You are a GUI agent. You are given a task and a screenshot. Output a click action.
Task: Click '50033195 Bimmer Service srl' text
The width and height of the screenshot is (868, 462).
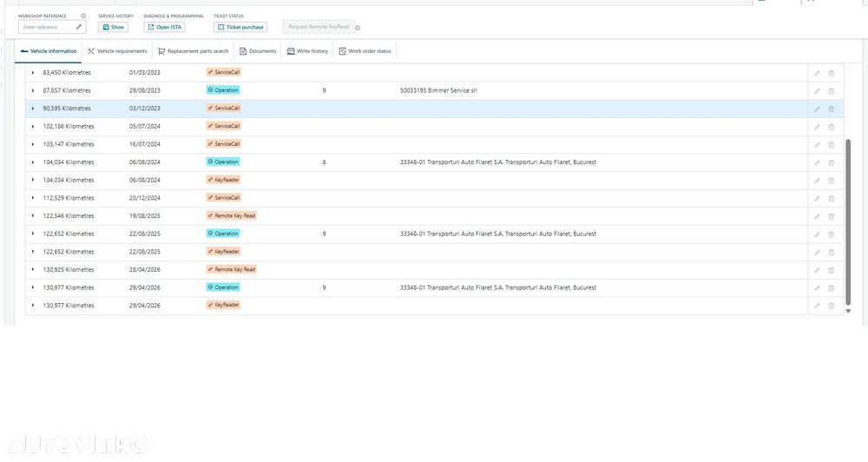438,90
